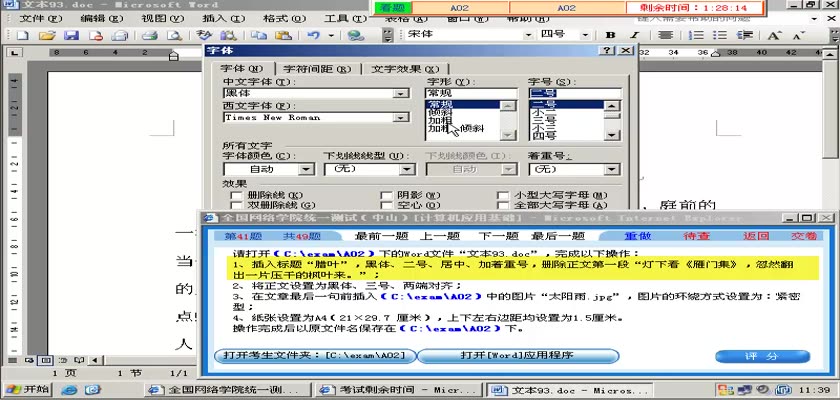Open the Windows 开始 start button
Viewport: 840px width, 400px height.
(x=26, y=389)
